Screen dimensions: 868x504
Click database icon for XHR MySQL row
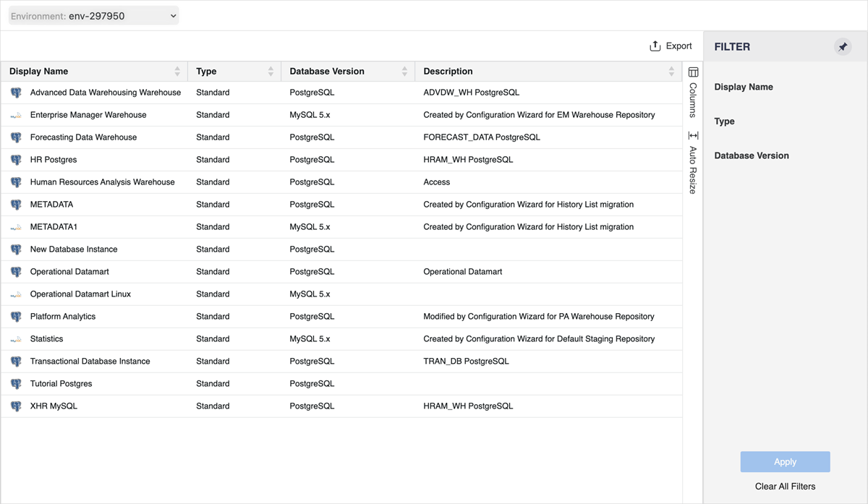point(16,406)
